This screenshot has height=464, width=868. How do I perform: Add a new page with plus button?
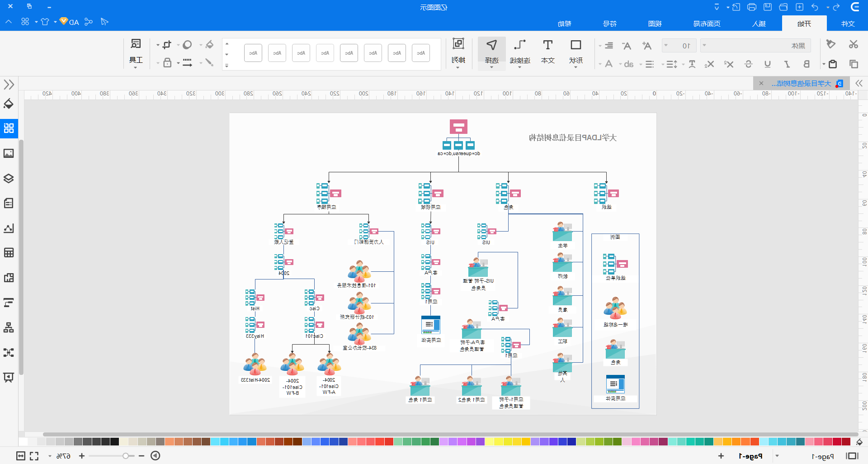pos(721,456)
